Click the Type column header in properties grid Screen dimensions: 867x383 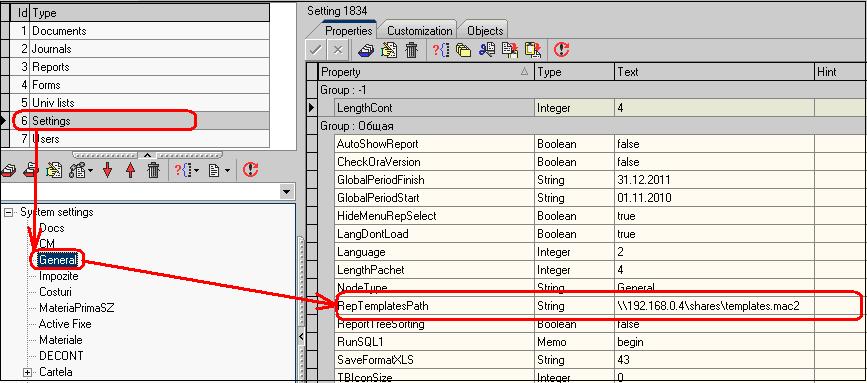tap(574, 72)
